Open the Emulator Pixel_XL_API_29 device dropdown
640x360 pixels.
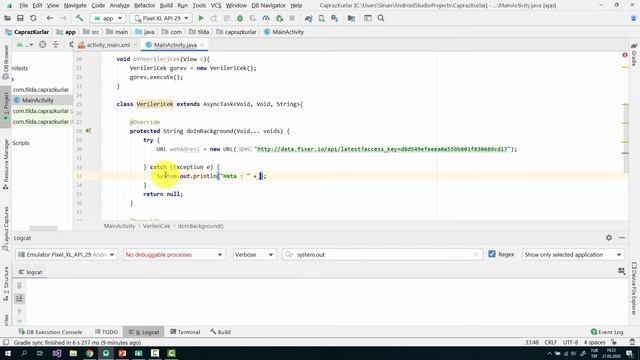point(67,255)
